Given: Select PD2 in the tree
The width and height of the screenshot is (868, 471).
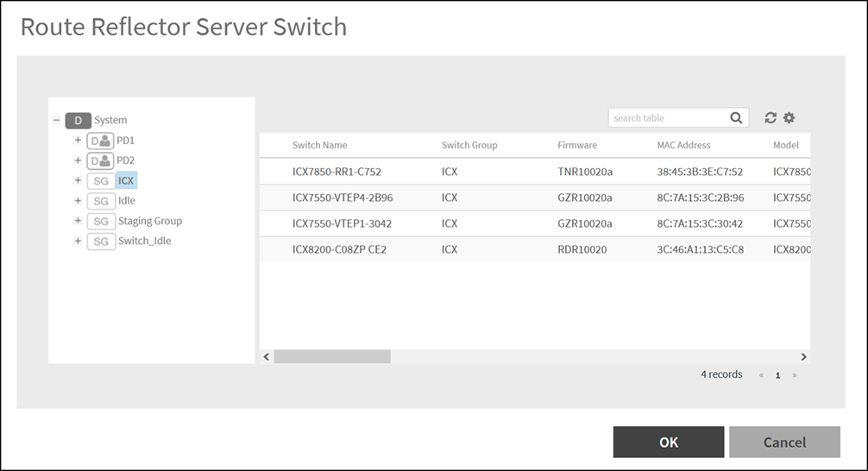Looking at the screenshot, I should click(126, 160).
